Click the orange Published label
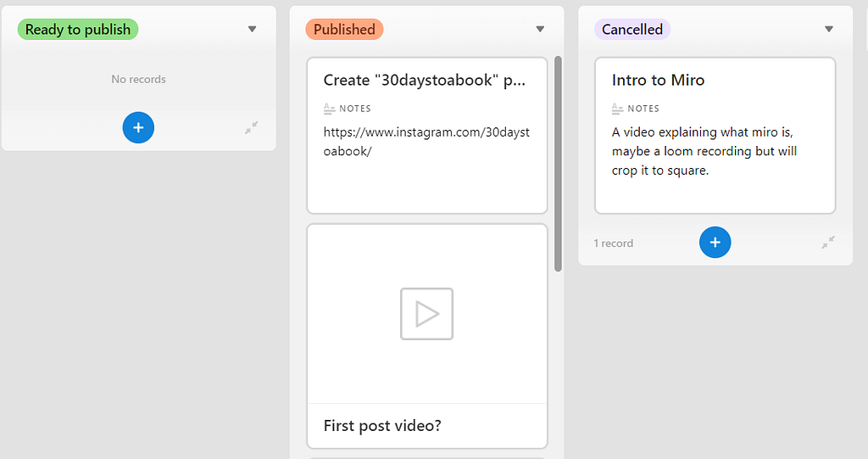This screenshot has width=868, height=459. pos(344,30)
